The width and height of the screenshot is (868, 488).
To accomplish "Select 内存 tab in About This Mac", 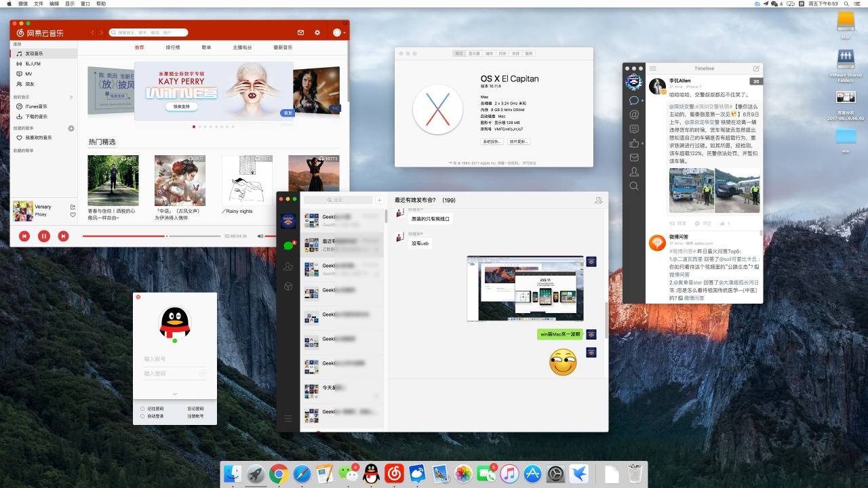I will pyautogui.click(x=502, y=54).
